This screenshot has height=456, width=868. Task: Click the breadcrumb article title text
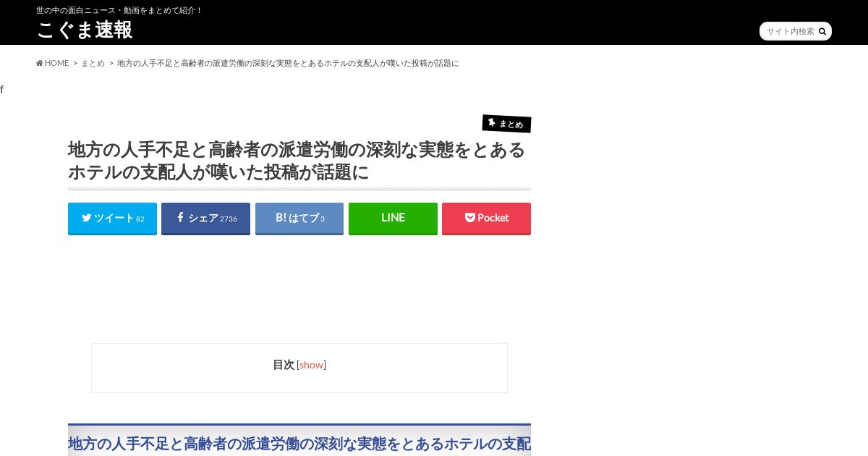tap(288, 63)
